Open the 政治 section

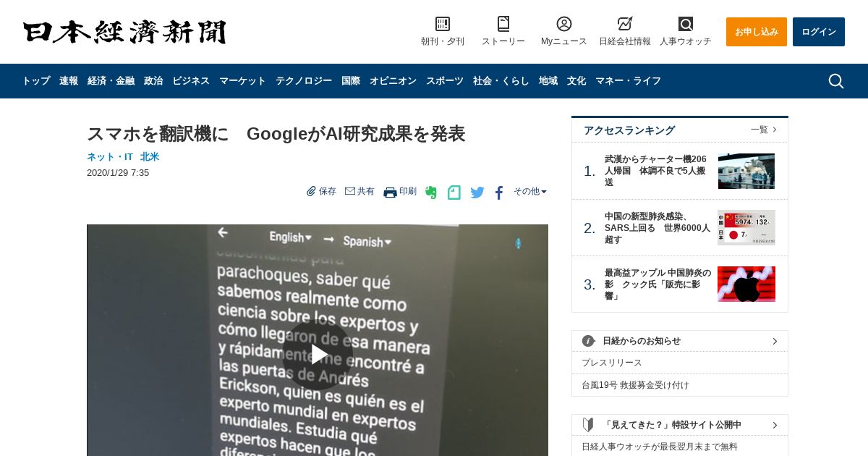[x=153, y=81]
